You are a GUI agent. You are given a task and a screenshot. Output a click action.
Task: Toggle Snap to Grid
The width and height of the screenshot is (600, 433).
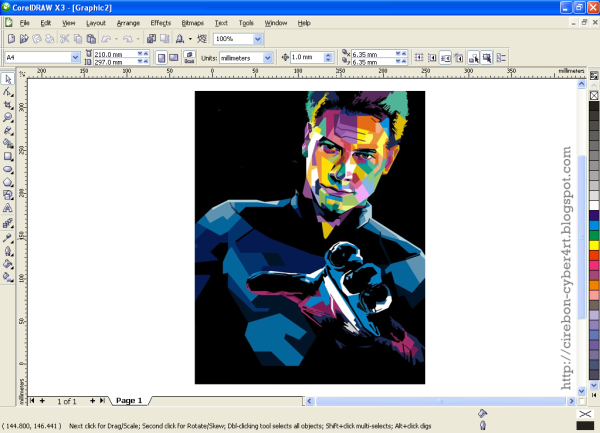pyautogui.click(x=419, y=58)
